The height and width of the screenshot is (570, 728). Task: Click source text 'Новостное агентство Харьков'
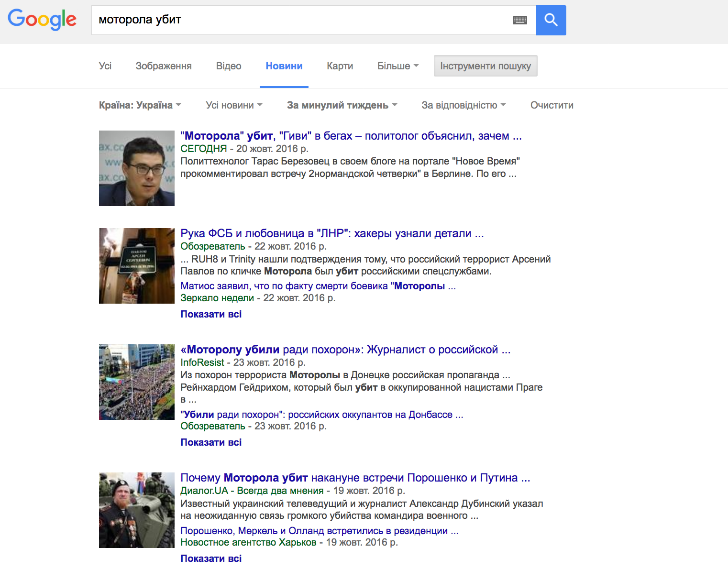(x=248, y=542)
